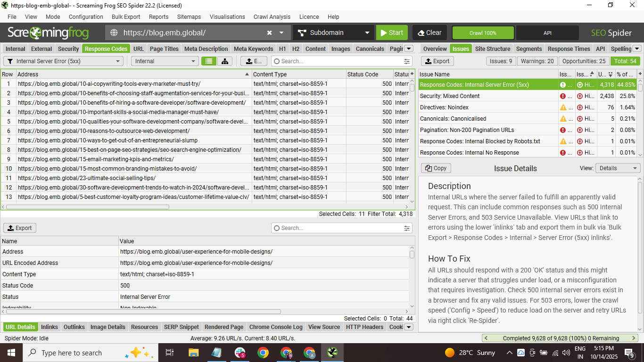Open the Subdomain crawl scope dropdown
The image size is (644, 362).
point(333,33)
